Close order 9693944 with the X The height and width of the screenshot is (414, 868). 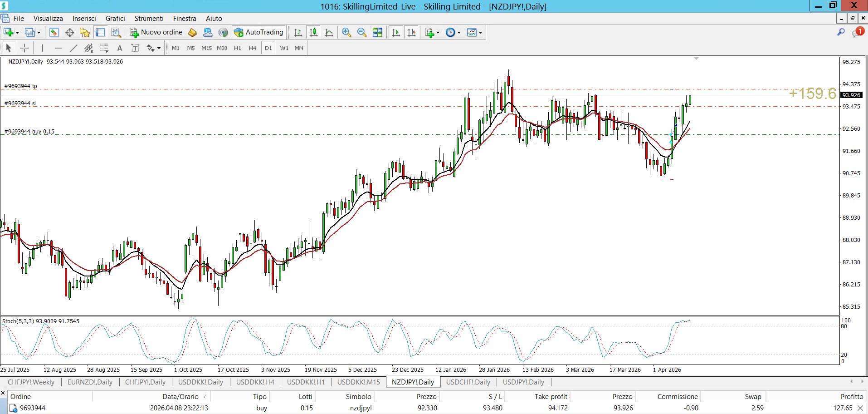(x=860, y=408)
